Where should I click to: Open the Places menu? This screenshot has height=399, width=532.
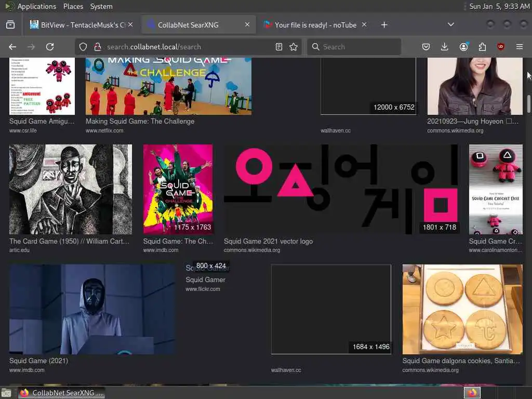click(x=73, y=6)
